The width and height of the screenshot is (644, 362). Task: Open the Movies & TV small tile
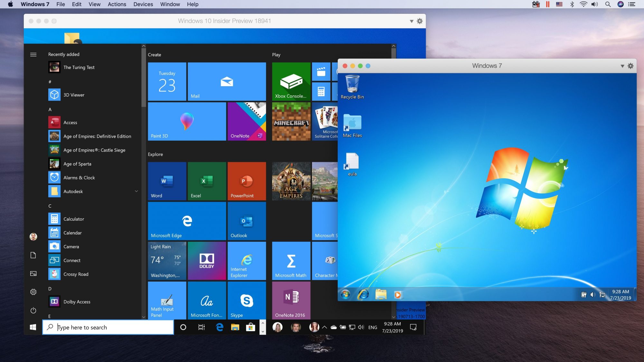321,71
